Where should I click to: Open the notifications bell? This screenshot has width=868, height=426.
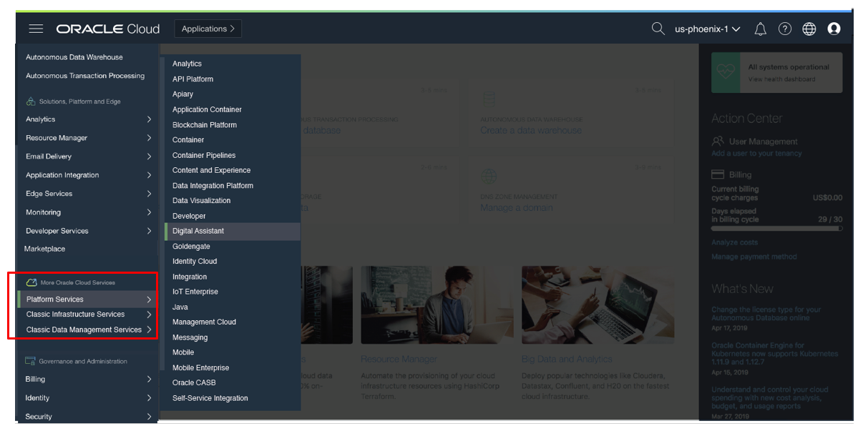click(761, 29)
